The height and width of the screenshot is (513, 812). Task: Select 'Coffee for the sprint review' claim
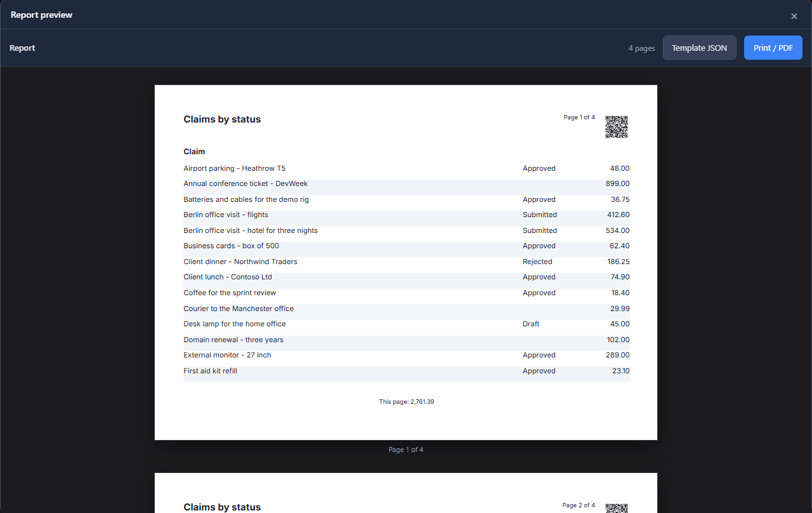[230, 293]
